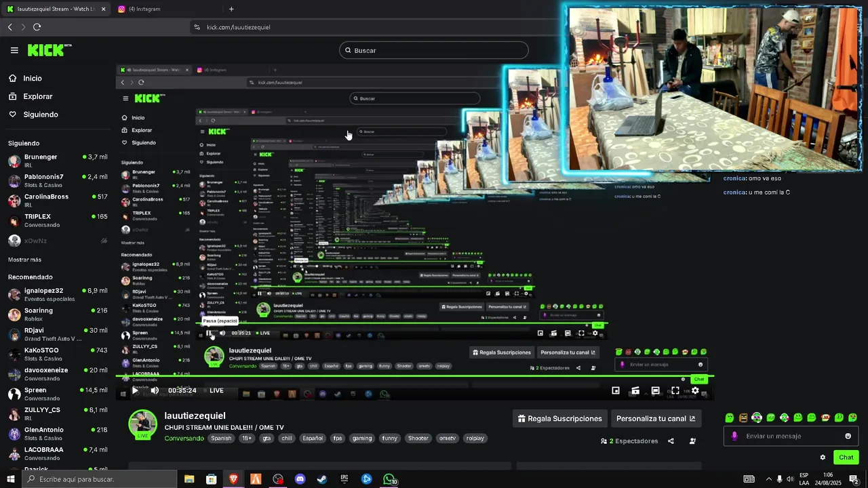Open recommended channel ZULLYY_CS

pyautogui.click(x=58, y=413)
